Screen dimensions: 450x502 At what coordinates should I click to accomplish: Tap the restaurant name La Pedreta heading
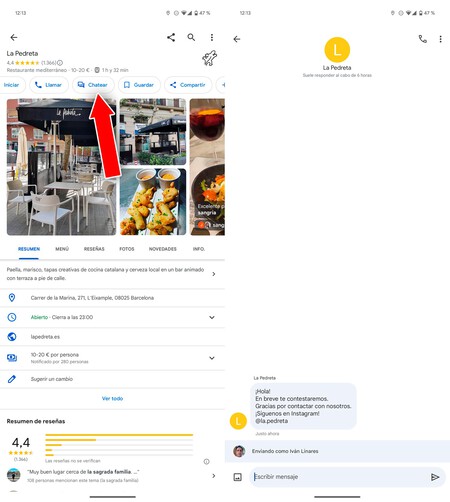pyautogui.click(x=22, y=53)
